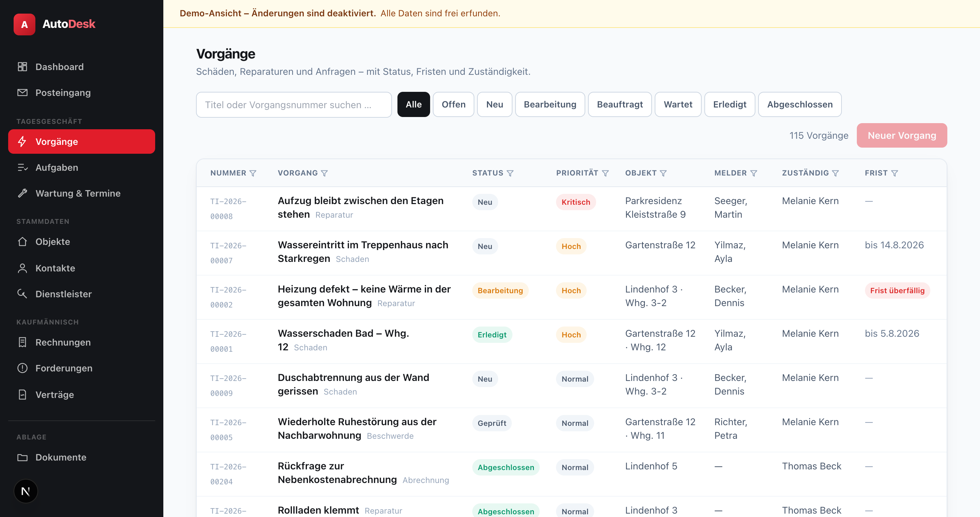Click the Kritisch priority badge
Viewport: 980px width, 517px height.
576,202
